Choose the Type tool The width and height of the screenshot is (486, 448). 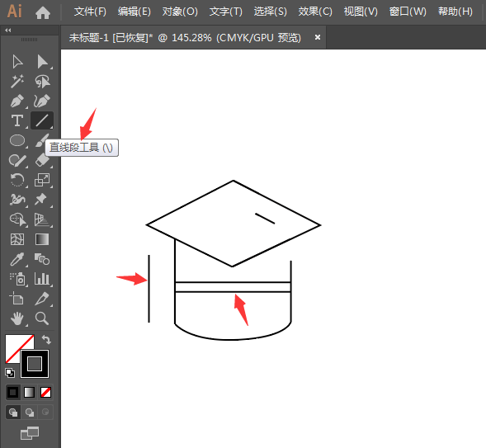[x=17, y=120]
